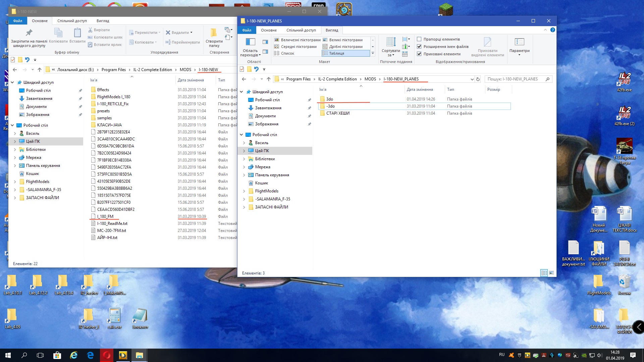Viewport: 644px width, 362px height.
Task: Open the Файл menu in right window
Action: click(x=247, y=30)
